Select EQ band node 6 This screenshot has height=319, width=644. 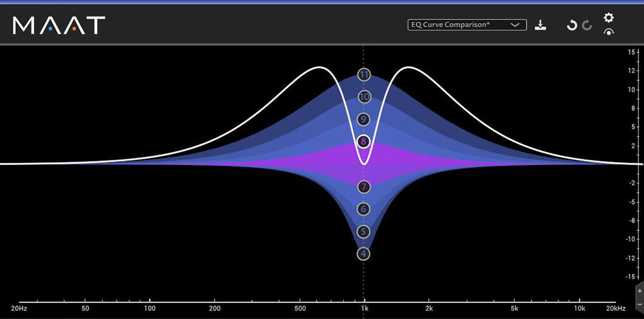[364, 209]
